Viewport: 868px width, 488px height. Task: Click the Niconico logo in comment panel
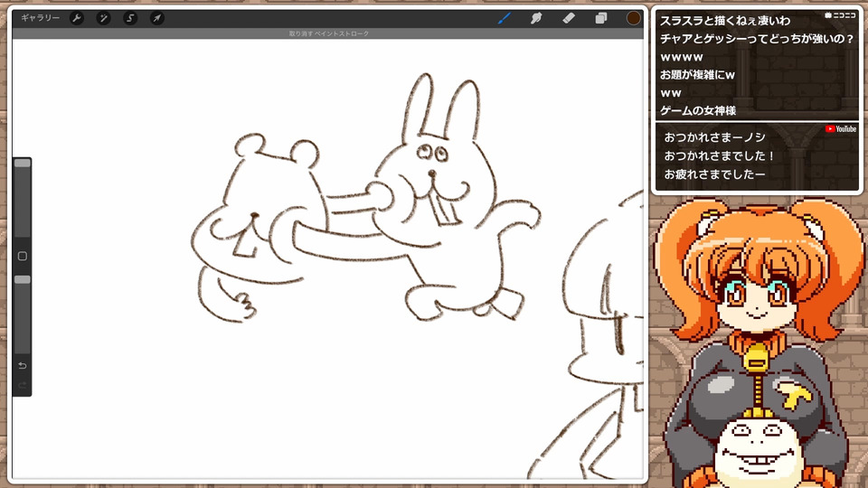(840, 15)
